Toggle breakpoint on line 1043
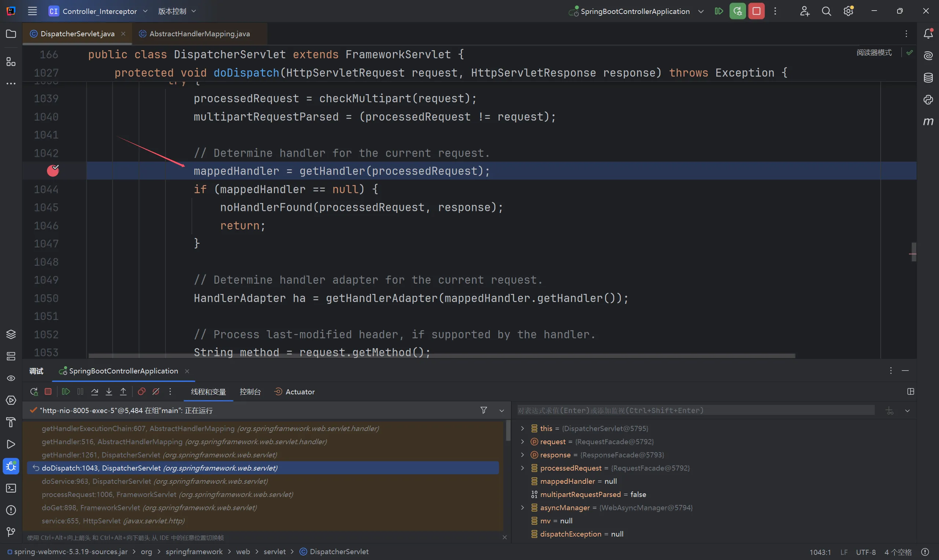This screenshot has height=560, width=939. [x=53, y=170]
